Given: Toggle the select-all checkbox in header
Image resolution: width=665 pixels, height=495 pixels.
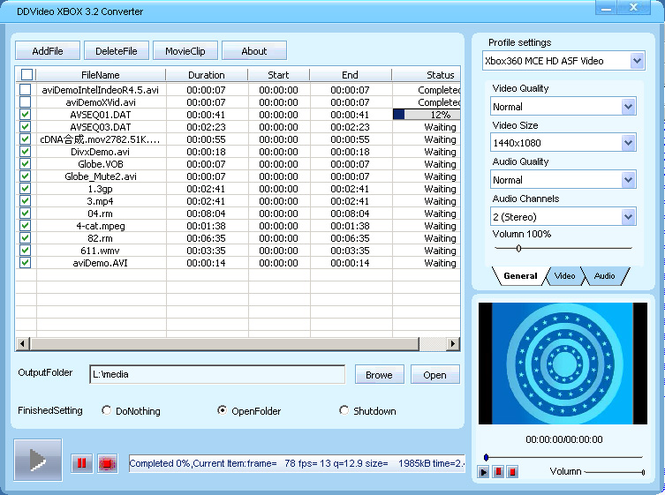Looking at the screenshot, I should pos(26,75).
